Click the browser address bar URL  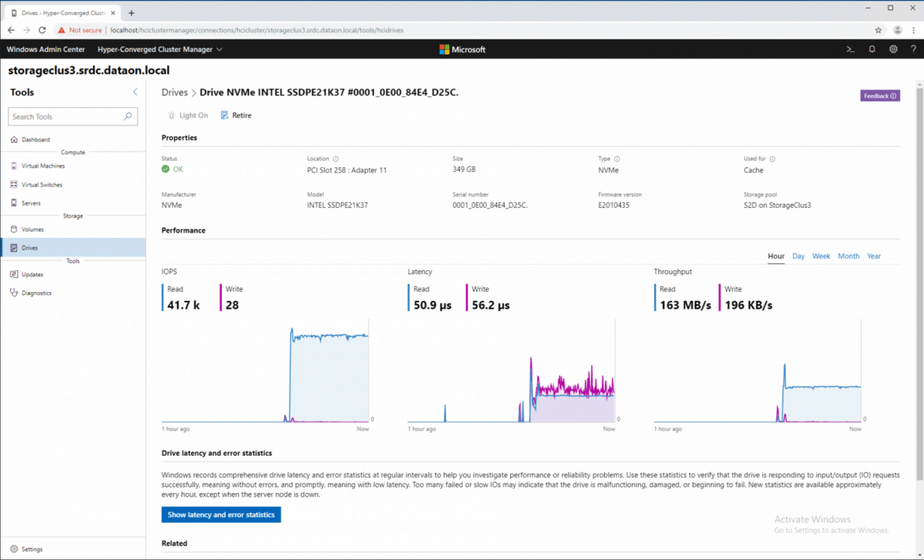pyautogui.click(x=257, y=30)
